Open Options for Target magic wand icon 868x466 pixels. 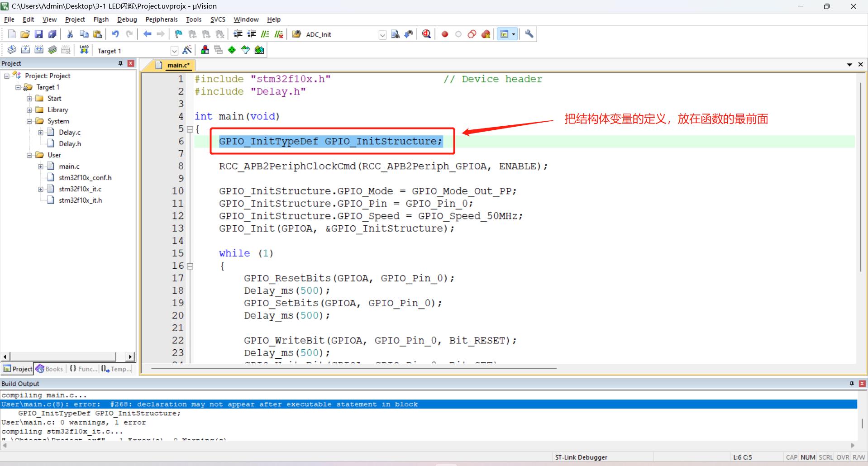187,50
